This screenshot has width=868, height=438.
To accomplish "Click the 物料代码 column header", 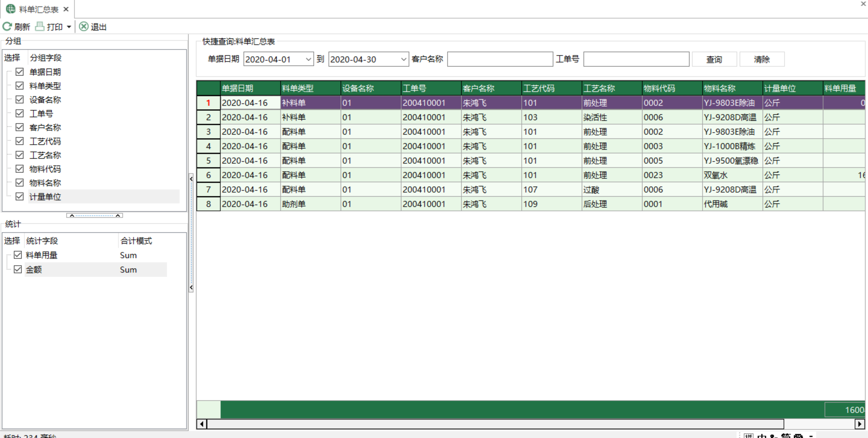I will (x=672, y=88).
